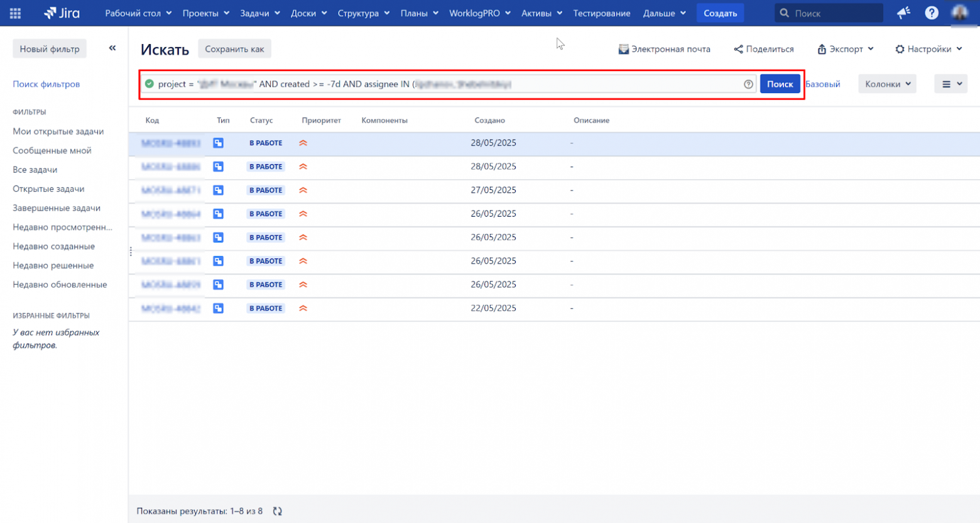Open the announcements megaphone icon
Screen dimensions: 980x523
903,13
